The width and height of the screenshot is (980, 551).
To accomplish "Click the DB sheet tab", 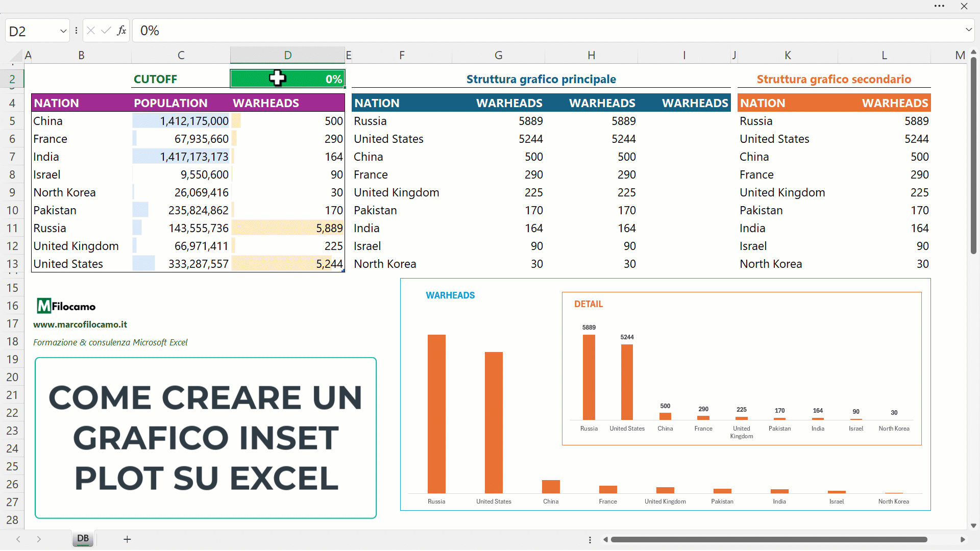I will pyautogui.click(x=83, y=538).
